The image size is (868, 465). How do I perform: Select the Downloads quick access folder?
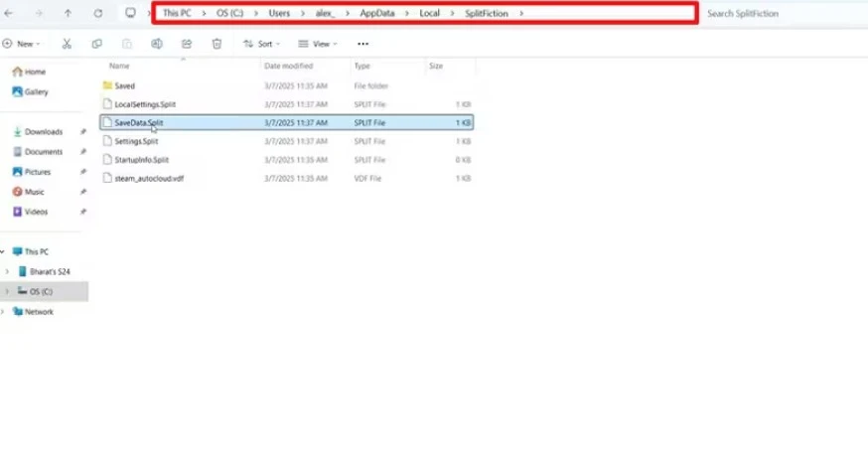tap(43, 131)
